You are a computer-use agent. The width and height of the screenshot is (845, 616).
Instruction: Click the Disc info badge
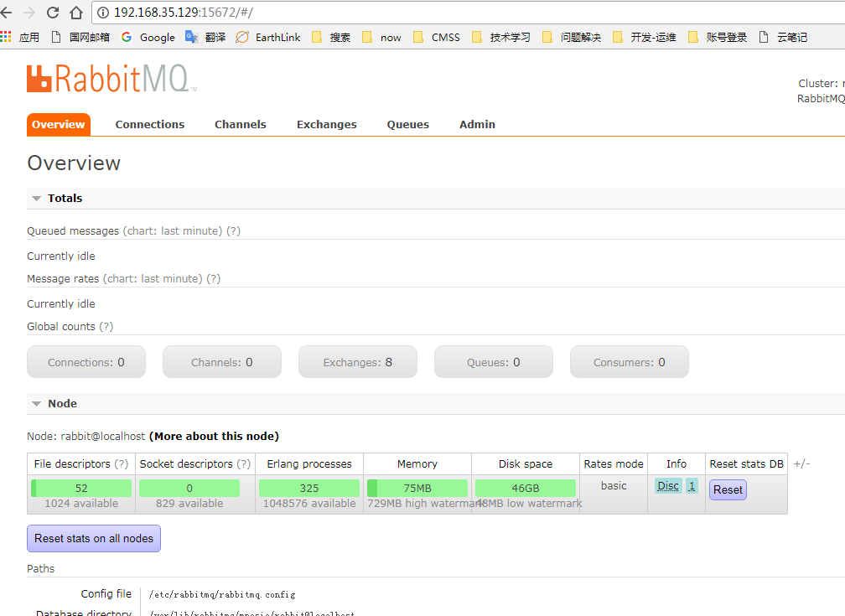click(668, 486)
